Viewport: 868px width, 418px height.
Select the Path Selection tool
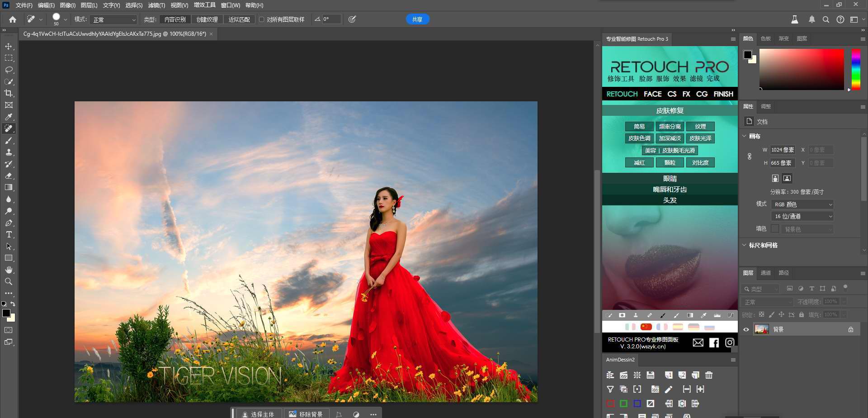tap(9, 246)
